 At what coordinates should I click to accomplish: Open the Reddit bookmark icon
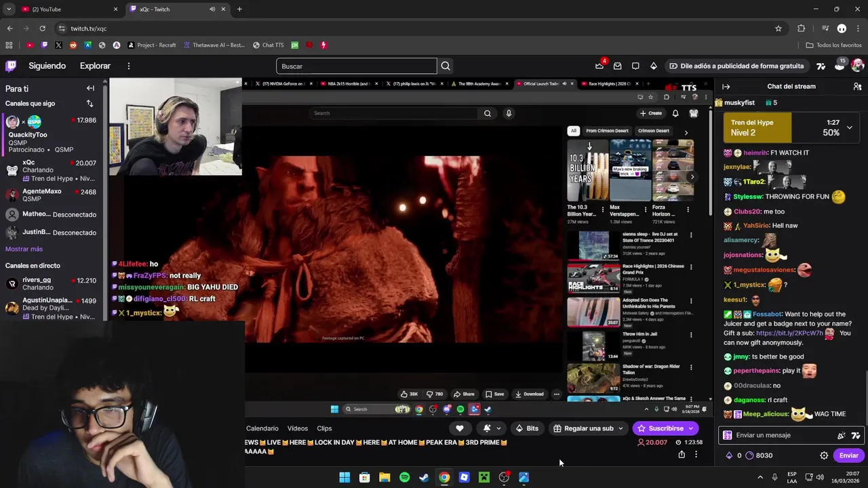(73, 45)
